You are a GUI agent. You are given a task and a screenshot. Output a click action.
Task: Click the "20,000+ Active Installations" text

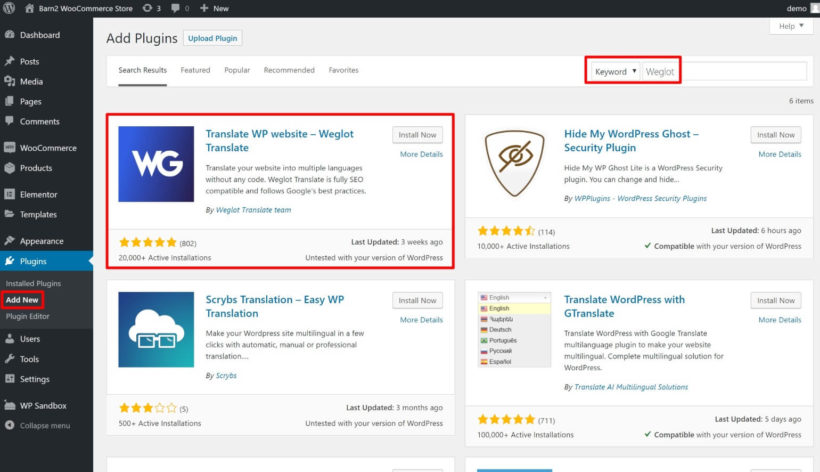click(x=165, y=258)
